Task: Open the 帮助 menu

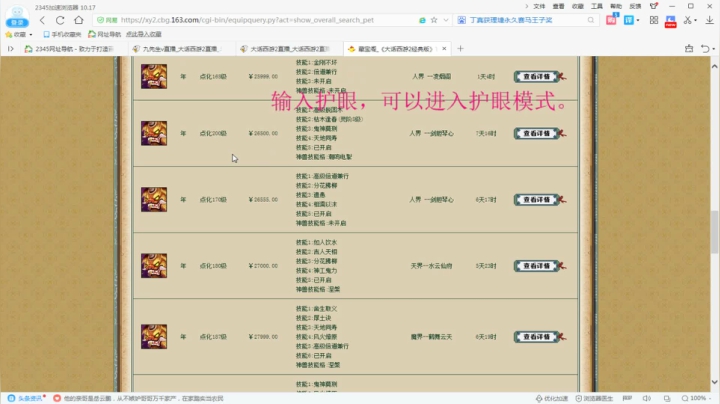Action: (616, 6)
